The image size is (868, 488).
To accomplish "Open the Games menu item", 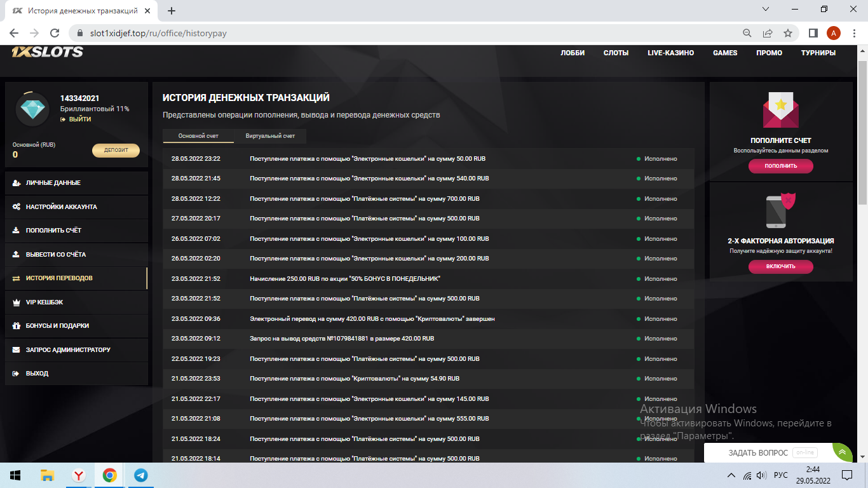I will coord(725,53).
